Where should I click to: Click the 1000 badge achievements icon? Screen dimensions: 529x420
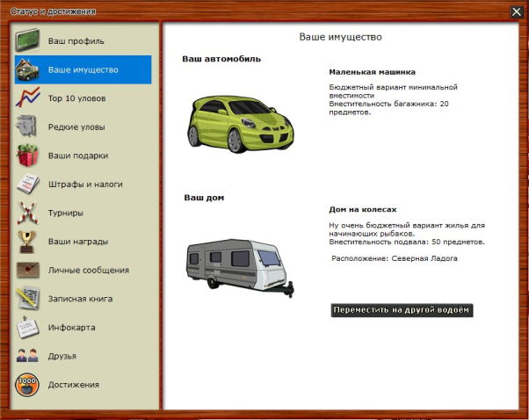28,385
